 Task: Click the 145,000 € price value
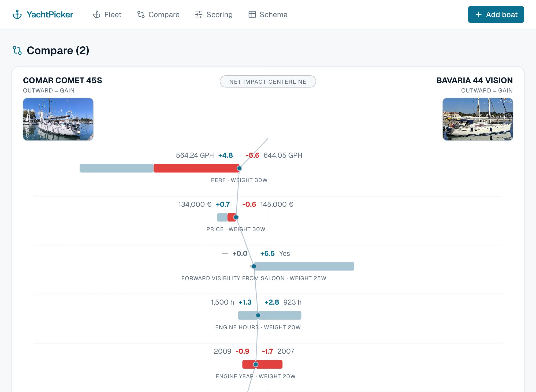pyautogui.click(x=277, y=204)
